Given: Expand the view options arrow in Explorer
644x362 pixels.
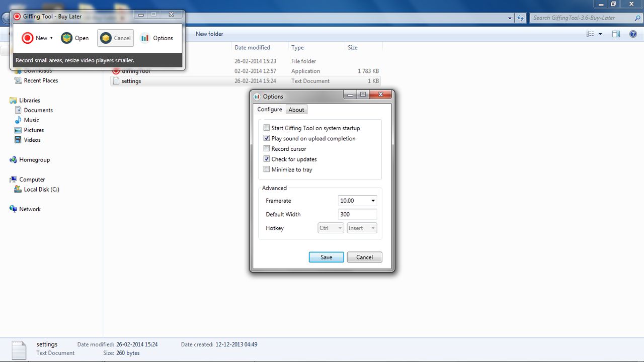Looking at the screenshot, I should coord(600,34).
